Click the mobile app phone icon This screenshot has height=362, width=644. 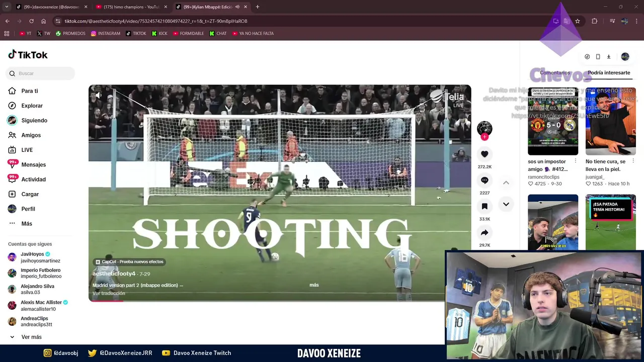598,57
